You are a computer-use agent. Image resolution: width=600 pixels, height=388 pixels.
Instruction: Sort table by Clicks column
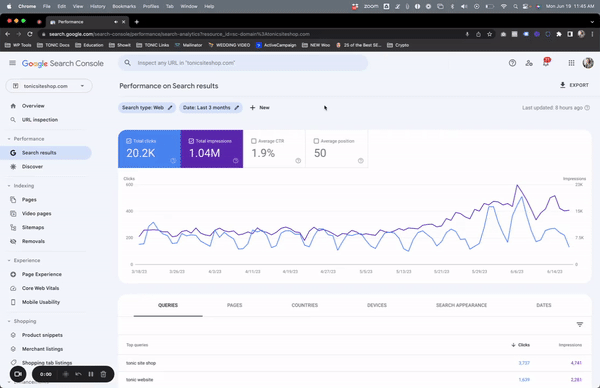(x=520, y=345)
